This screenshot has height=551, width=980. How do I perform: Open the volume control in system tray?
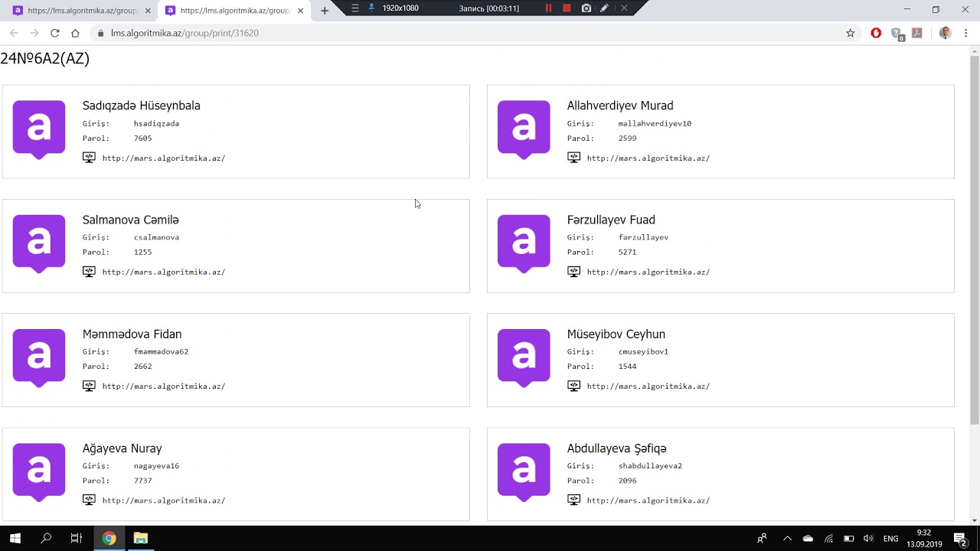(868, 539)
